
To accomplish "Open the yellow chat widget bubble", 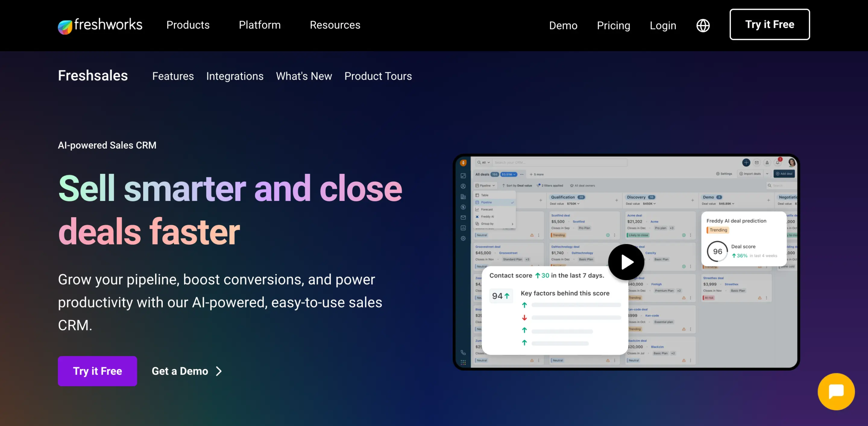I will point(836,392).
